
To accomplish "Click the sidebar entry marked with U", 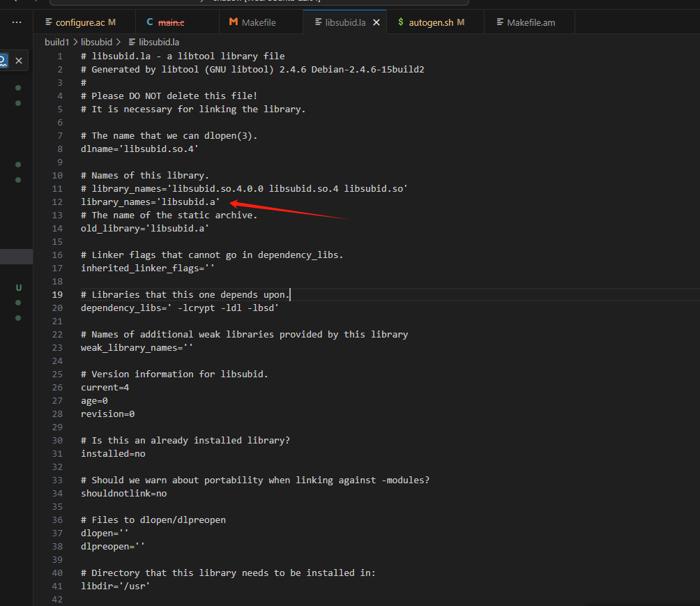I will (18, 287).
